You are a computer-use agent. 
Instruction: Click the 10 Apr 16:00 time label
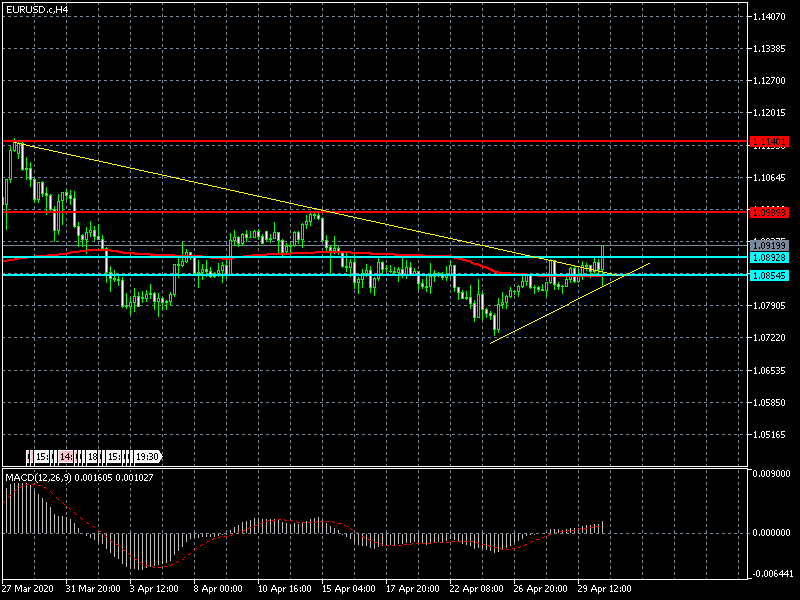point(284,589)
